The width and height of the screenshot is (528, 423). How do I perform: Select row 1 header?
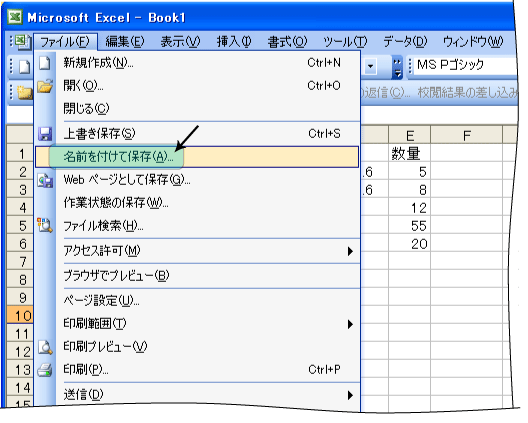(20, 154)
